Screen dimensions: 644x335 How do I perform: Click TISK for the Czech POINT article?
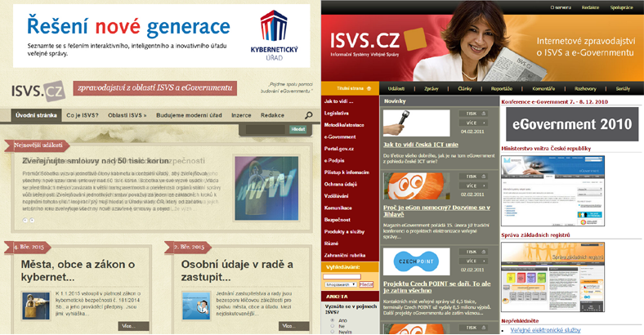[473, 252]
